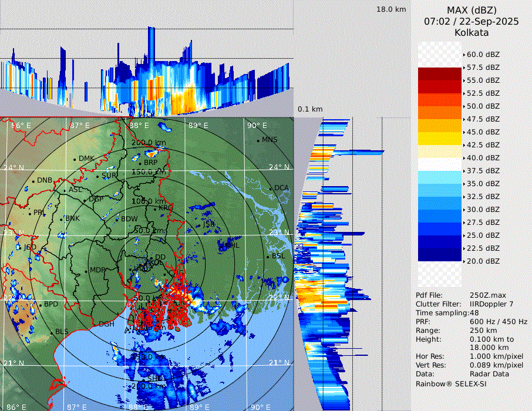Click the 18.0 km height scale label

[391, 9]
